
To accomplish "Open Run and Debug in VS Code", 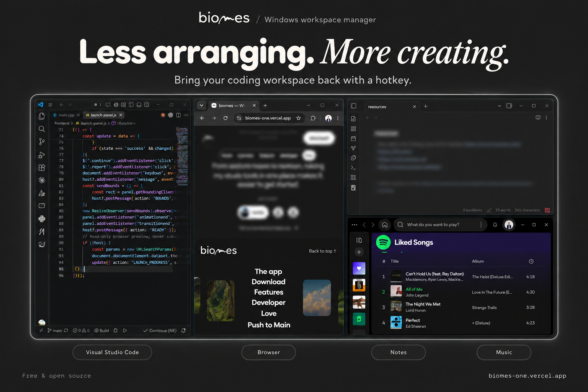I will pos(42,155).
